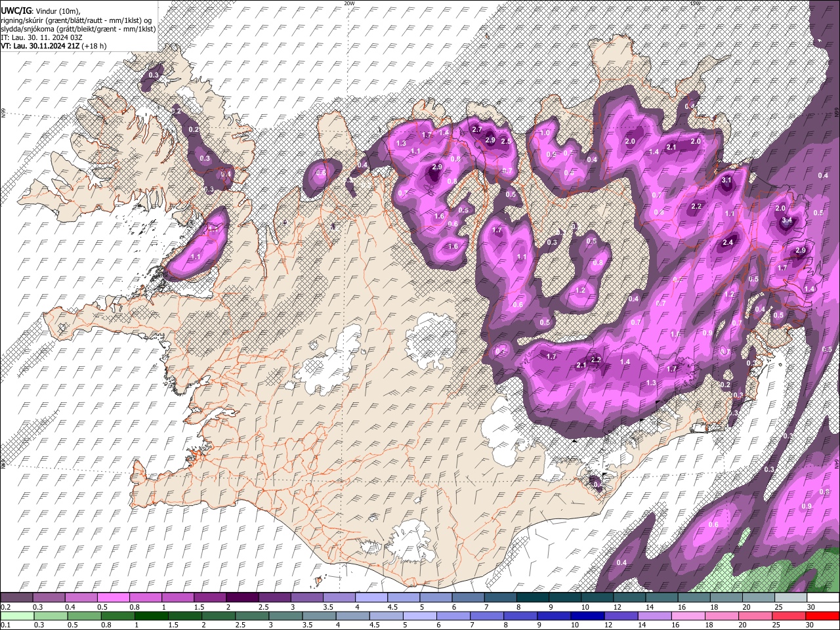
Task: Select the red-pink 25 lower legend swatch
Action: coord(789,616)
